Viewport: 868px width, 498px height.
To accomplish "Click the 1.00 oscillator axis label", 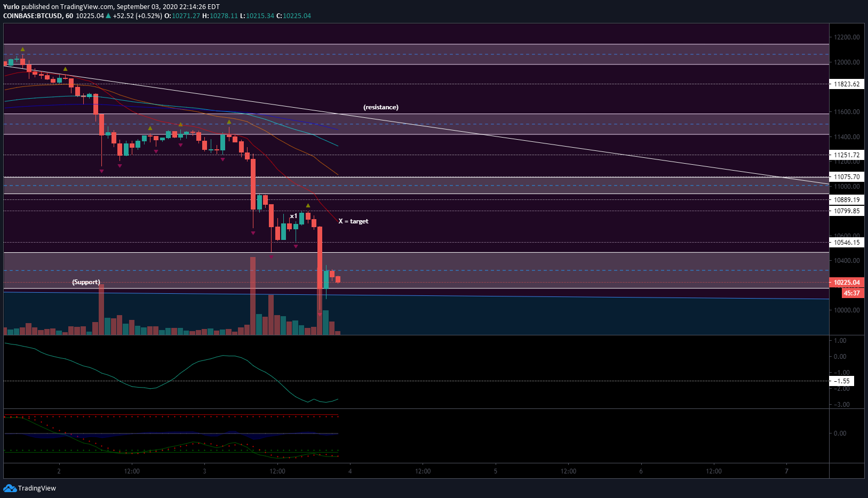I will 840,341.
